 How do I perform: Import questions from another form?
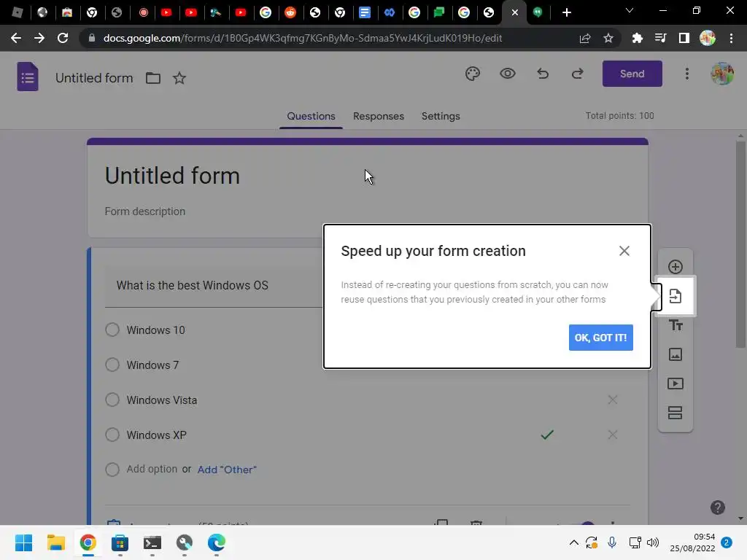pos(675,296)
